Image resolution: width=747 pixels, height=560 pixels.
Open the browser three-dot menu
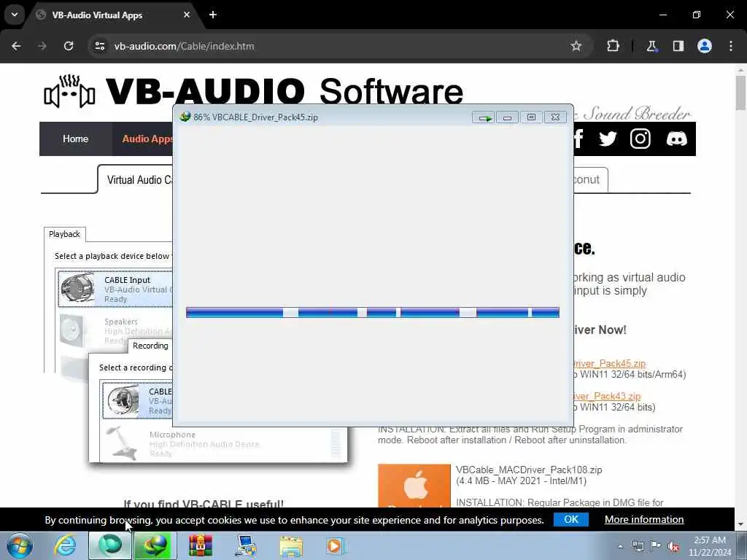click(731, 46)
